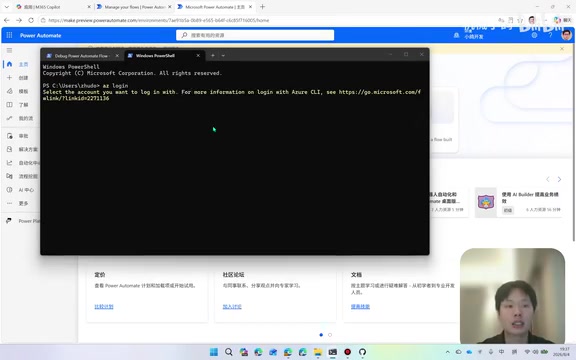
Task: Collapse the left navigation hamburger menu
Action: tap(9, 50)
